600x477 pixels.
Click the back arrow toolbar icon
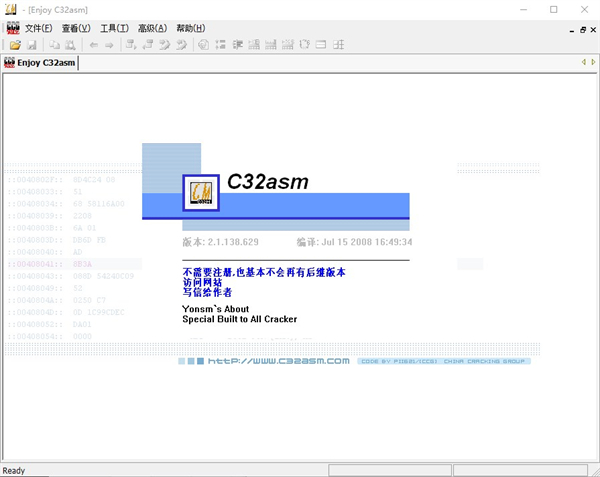point(94,45)
